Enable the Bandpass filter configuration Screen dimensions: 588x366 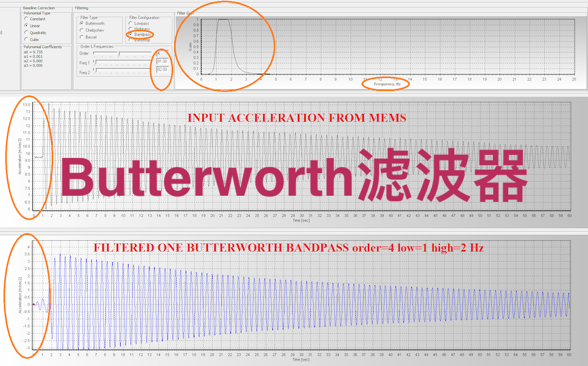(130, 35)
